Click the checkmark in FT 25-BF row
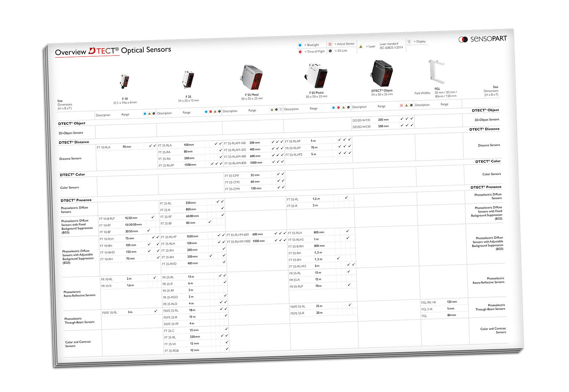 [210, 222]
